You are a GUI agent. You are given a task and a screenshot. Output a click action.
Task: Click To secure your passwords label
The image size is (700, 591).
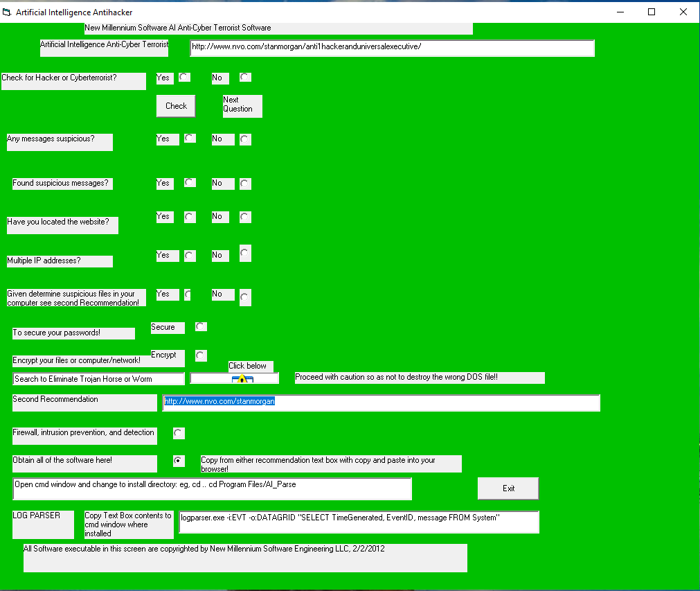[73, 333]
